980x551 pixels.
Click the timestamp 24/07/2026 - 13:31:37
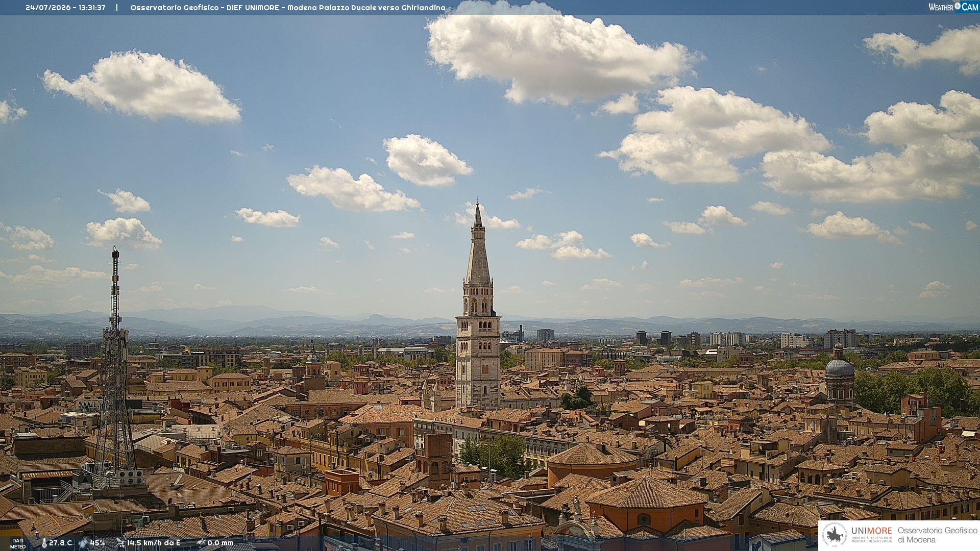coord(65,8)
